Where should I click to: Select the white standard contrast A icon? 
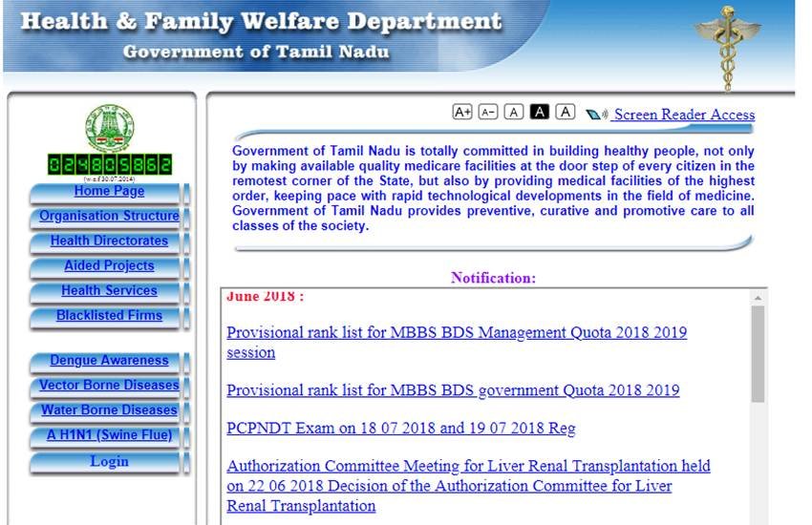[566, 113]
